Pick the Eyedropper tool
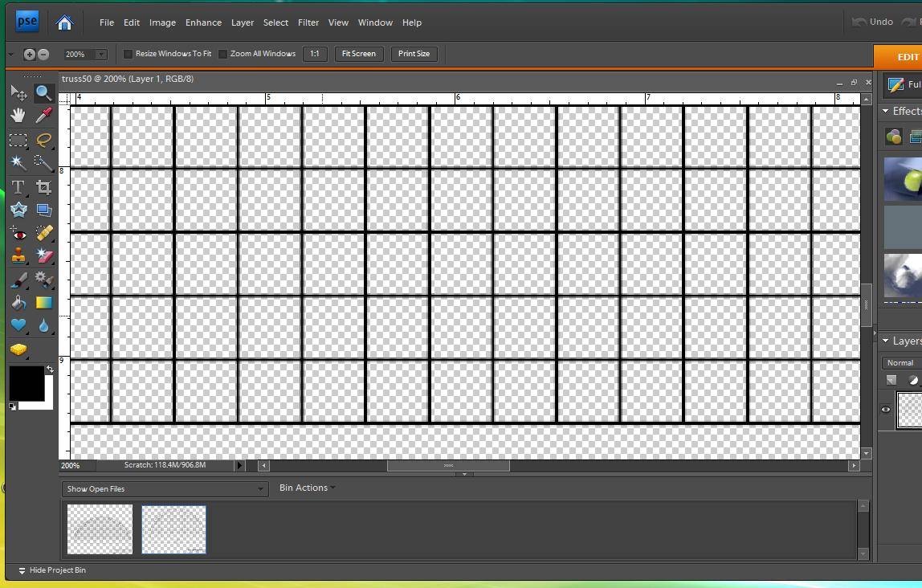922x588 pixels. [43, 116]
